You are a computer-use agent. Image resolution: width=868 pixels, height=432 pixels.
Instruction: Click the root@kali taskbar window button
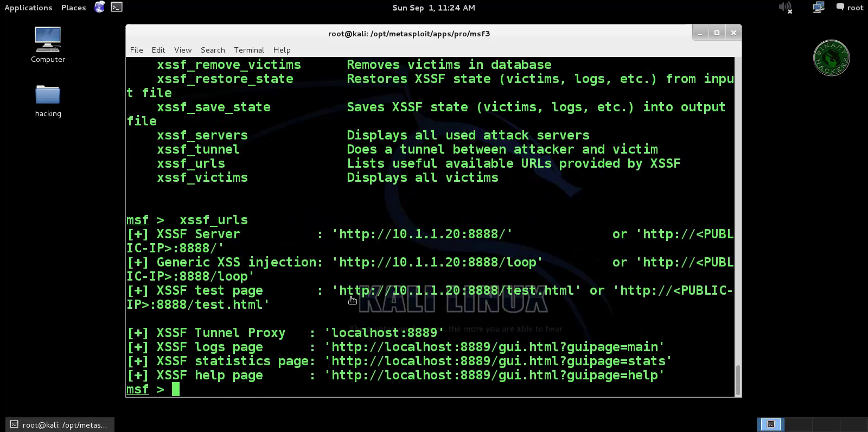[60, 425]
